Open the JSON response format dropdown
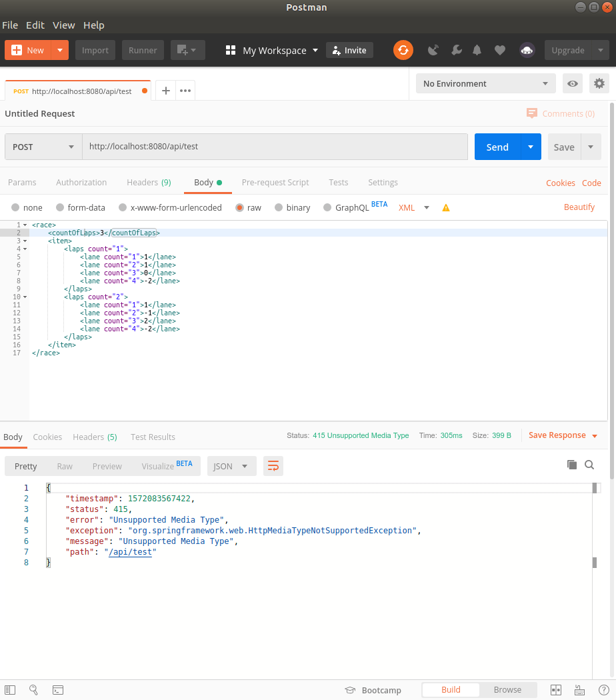This screenshot has height=700, width=616. pyautogui.click(x=232, y=466)
